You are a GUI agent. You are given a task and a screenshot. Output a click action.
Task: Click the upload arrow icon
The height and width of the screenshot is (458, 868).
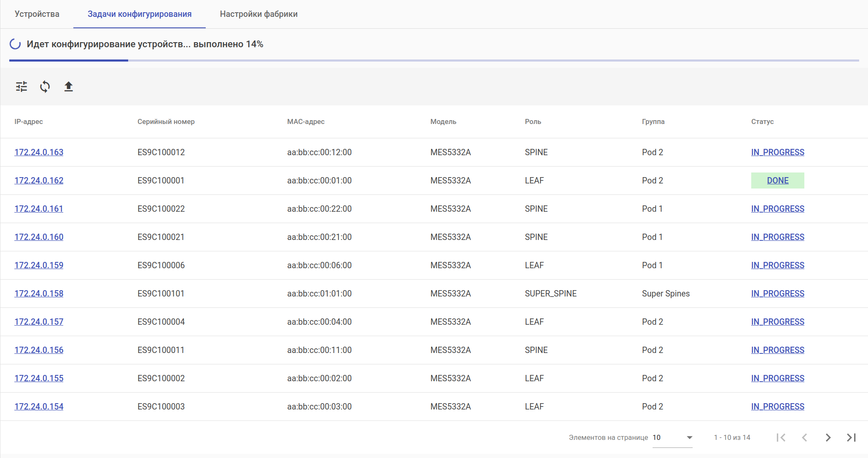click(x=68, y=86)
